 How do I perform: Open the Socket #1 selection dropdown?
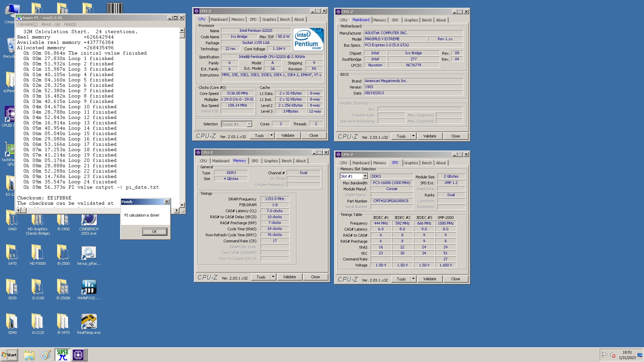coord(249,124)
